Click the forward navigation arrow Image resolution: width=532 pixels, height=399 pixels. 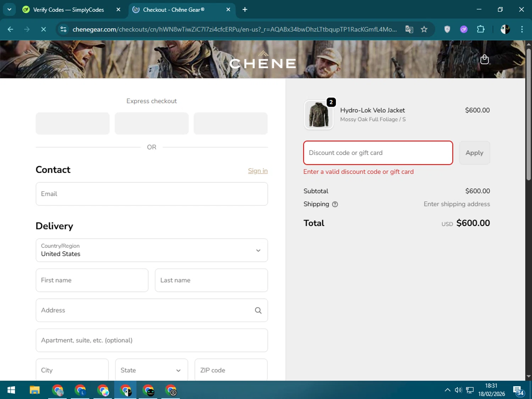pyautogui.click(x=27, y=29)
